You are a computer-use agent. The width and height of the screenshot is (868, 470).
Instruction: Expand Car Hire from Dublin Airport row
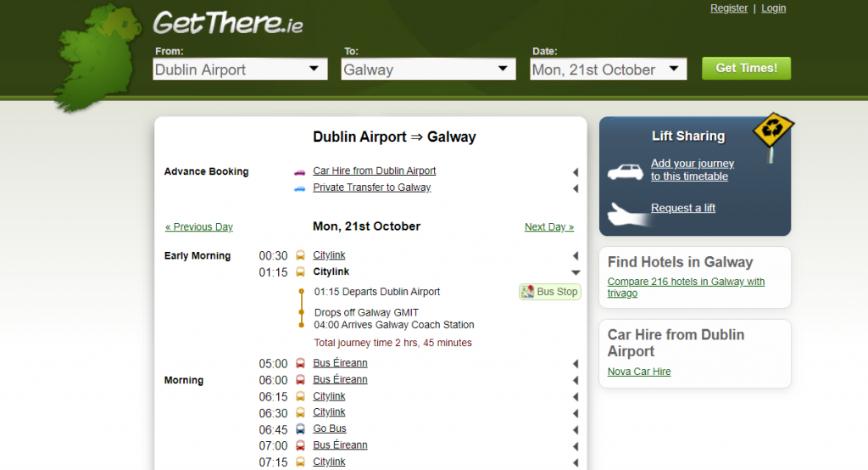coord(576,172)
